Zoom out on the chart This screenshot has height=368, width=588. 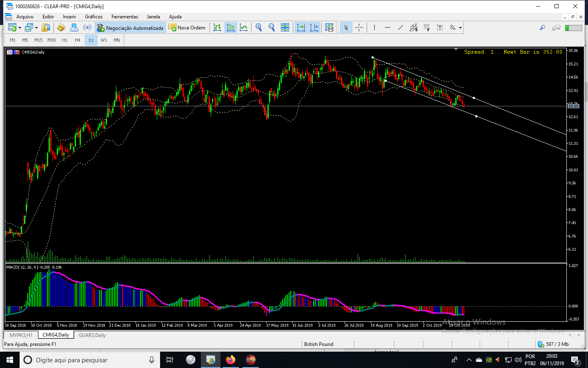click(272, 28)
